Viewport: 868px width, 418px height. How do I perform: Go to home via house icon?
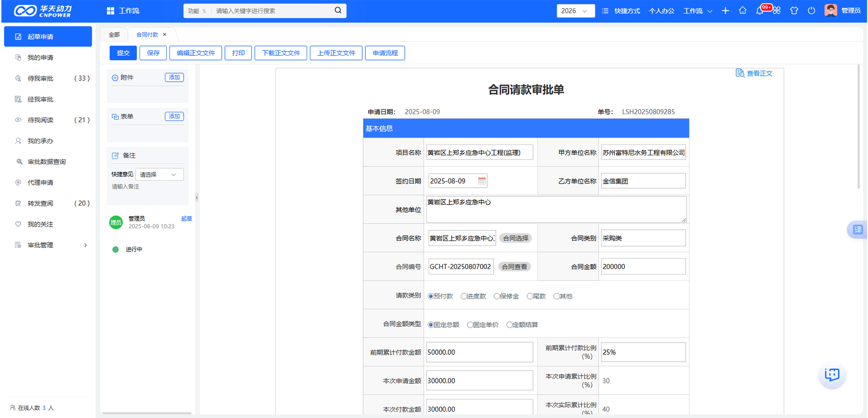pyautogui.click(x=743, y=10)
